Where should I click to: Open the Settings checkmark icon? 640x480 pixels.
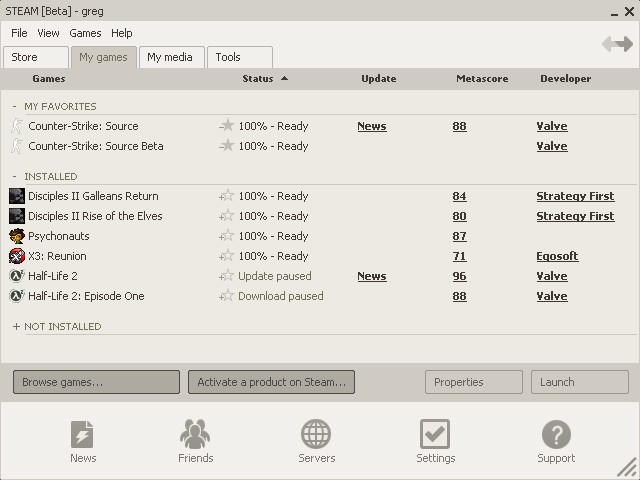tap(435, 434)
